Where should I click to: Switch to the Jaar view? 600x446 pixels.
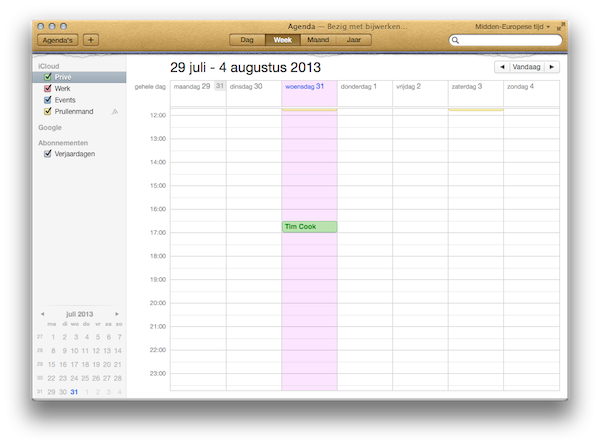tap(354, 40)
